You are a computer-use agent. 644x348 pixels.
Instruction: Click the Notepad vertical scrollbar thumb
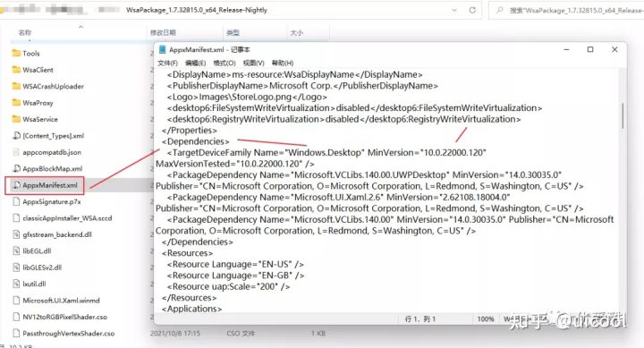coord(623,115)
